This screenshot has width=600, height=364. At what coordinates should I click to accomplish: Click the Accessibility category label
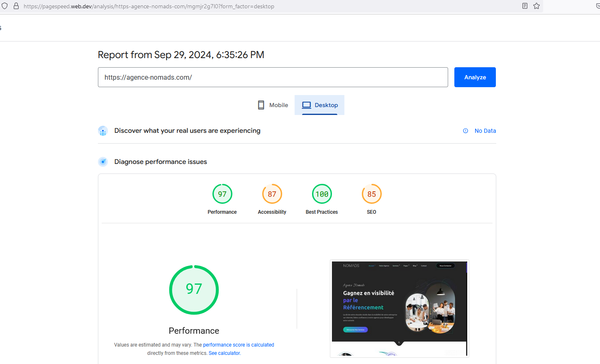[272, 212]
